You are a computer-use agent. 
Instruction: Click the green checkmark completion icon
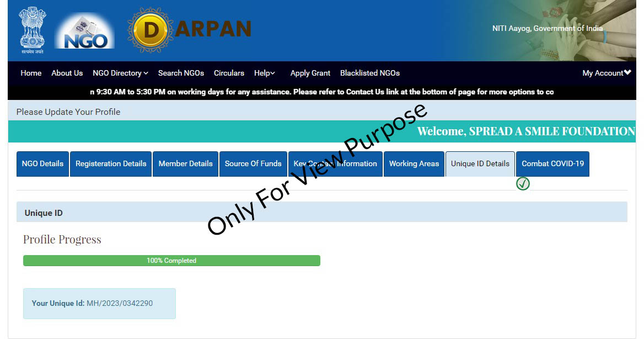(523, 183)
